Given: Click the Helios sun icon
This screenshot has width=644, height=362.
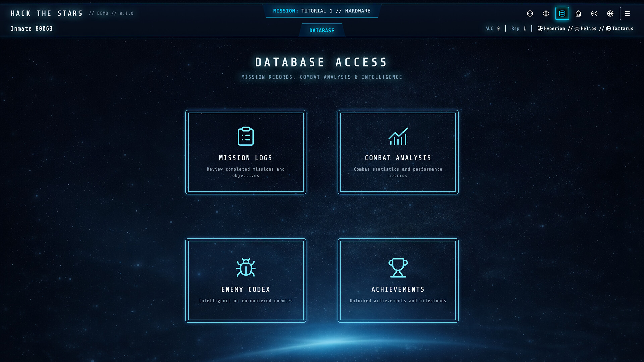Looking at the screenshot, I should [x=577, y=28].
